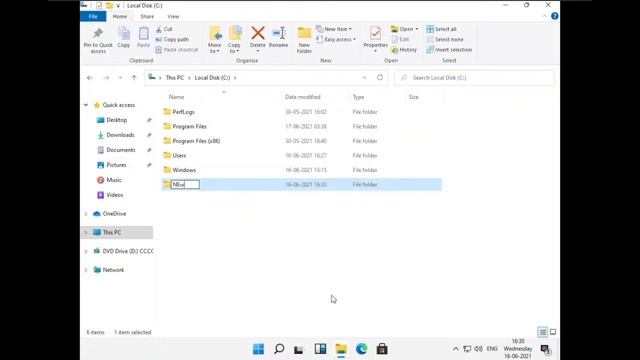The image size is (640, 360).
Task: Switch to the Details view layout icon
Action: [x=542, y=332]
